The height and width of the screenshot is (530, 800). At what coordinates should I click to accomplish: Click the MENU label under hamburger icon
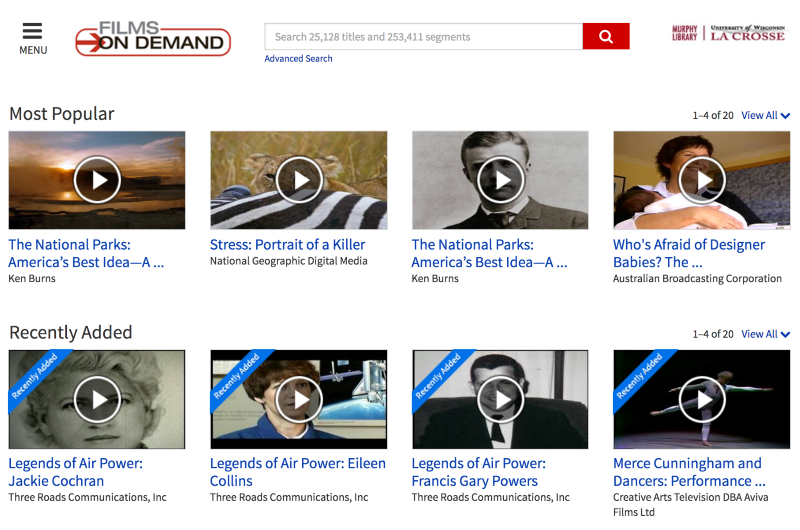click(x=33, y=51)
